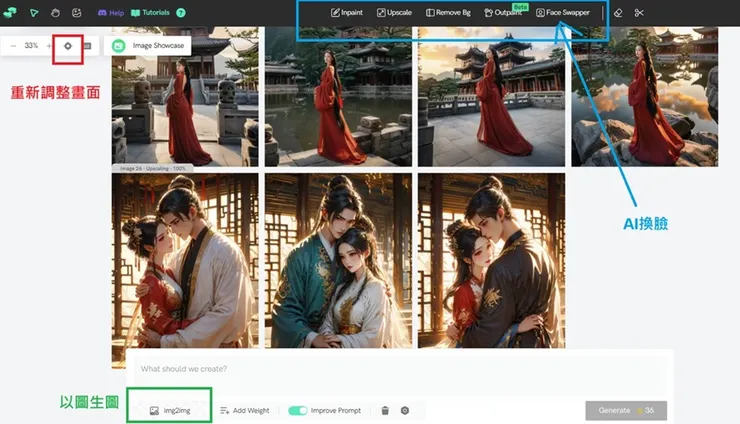740x424 pixels.
Task: Select second top-row image by pond
Action: 338,96
